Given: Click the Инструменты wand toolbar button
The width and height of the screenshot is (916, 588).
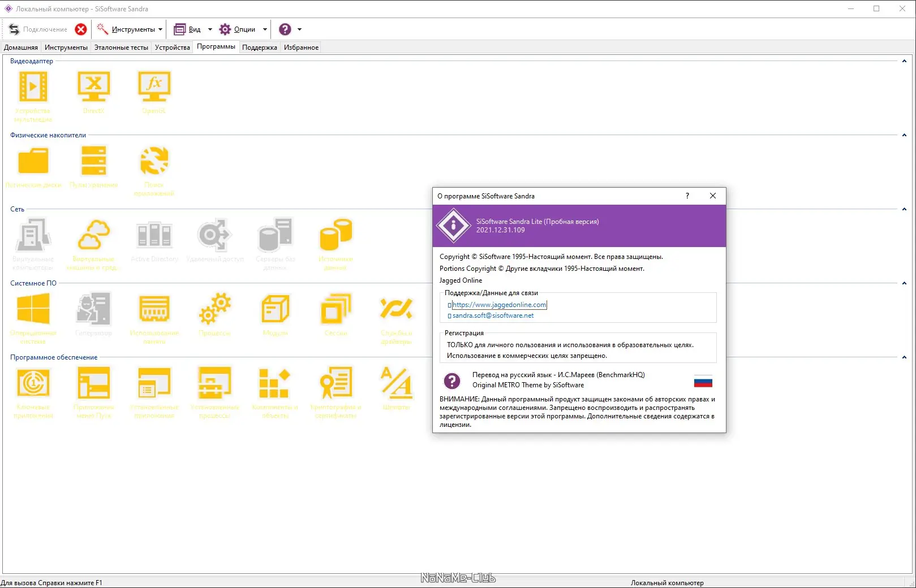Looking at the screenshot, I should click(x=126, y=29).
